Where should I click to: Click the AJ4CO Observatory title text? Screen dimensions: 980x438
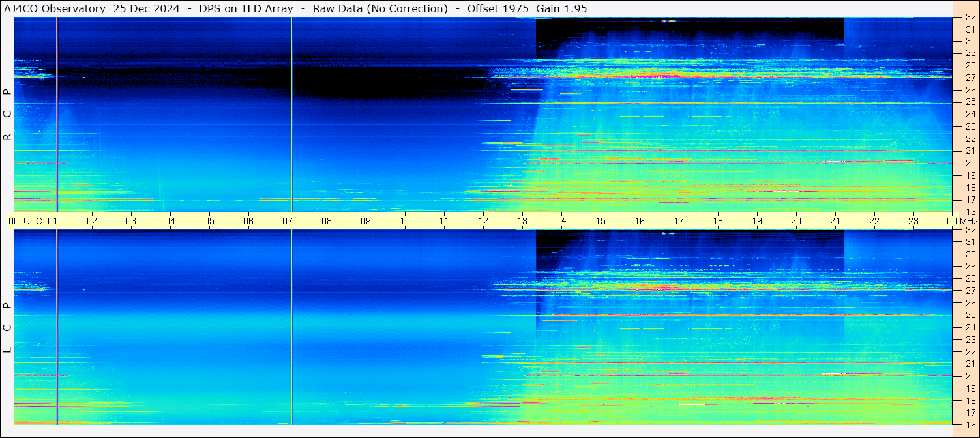(55, 8)
